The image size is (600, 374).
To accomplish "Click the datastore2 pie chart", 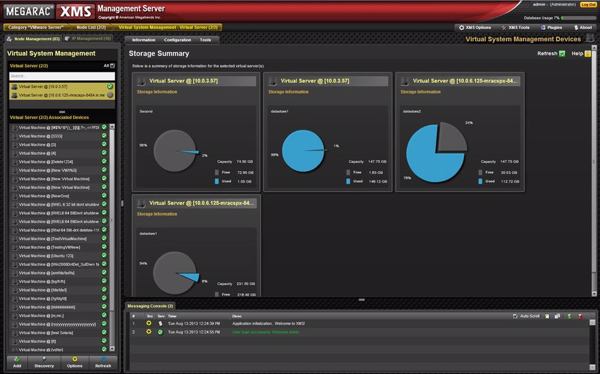I will click(436, 152).
